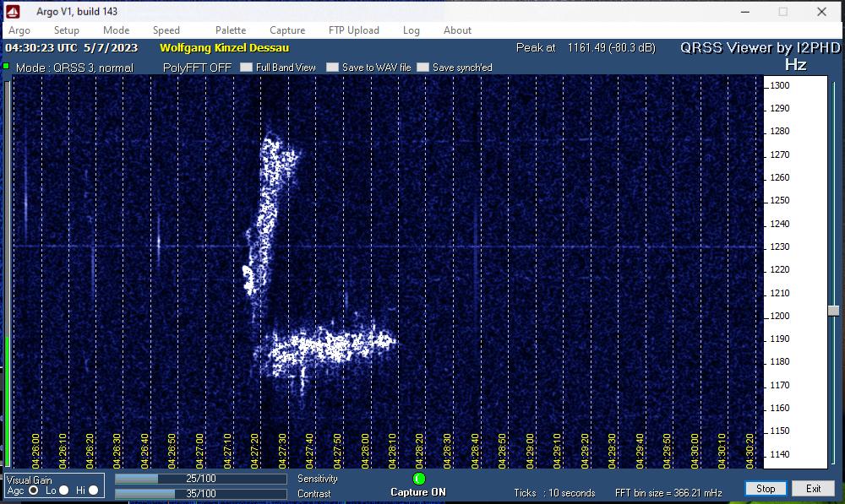845x504 pixels.
Task: Click the Exit button
Action: coord(813,489)
